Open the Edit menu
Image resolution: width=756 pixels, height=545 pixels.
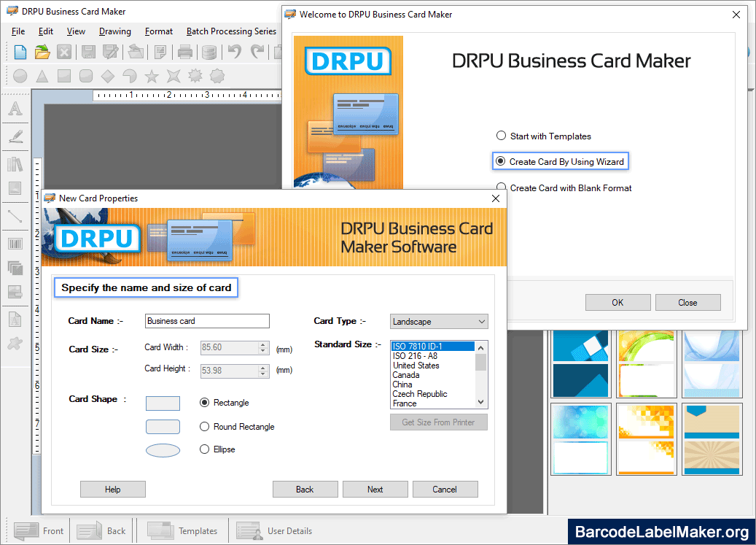pos(46,31)
